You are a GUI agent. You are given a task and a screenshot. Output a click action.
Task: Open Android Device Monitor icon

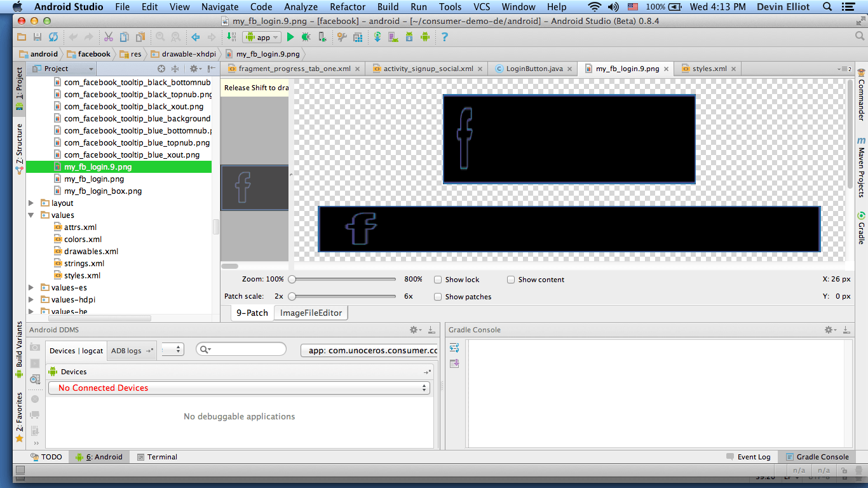[425, 37]
